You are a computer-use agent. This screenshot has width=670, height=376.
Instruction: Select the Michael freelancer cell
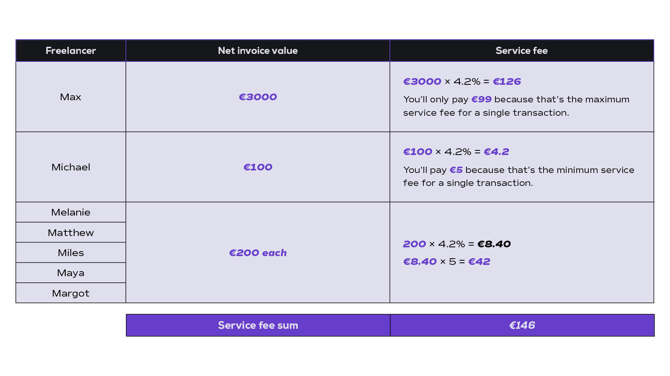coord(71,167)
